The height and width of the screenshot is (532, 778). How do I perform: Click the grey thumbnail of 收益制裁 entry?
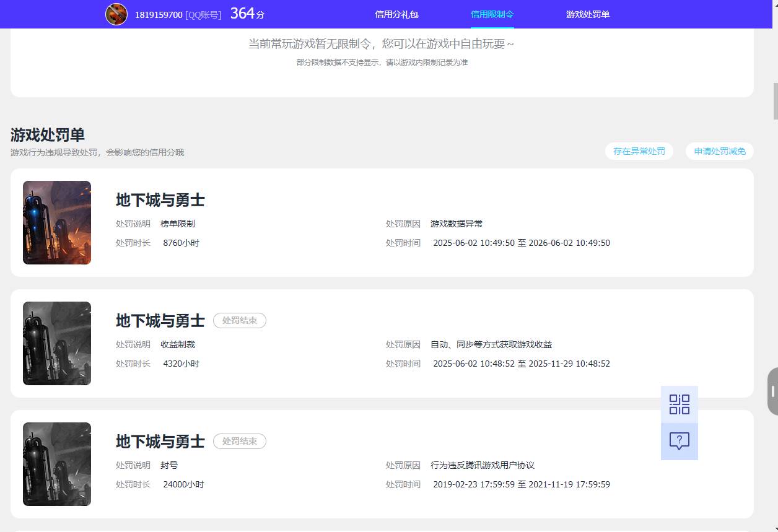click(x=57, y=343)
